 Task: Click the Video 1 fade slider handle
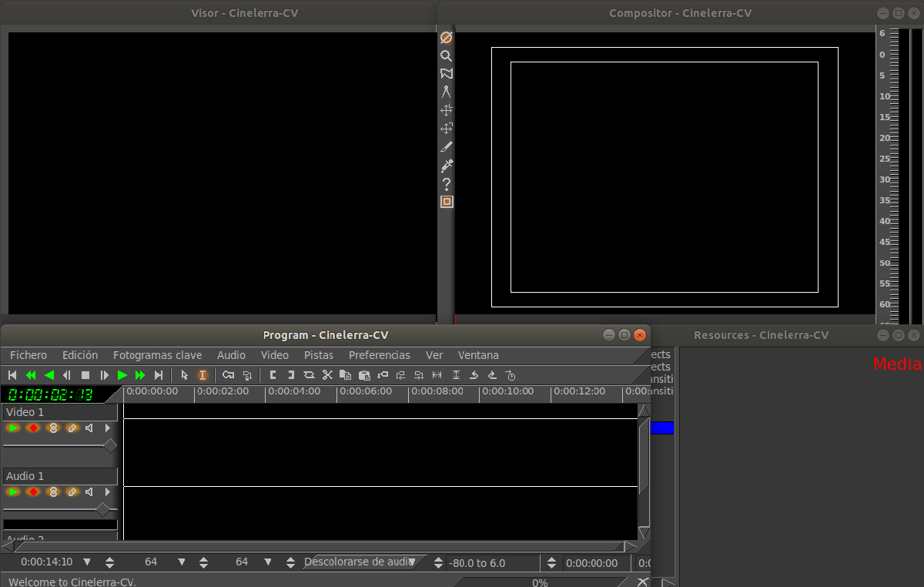110,445
